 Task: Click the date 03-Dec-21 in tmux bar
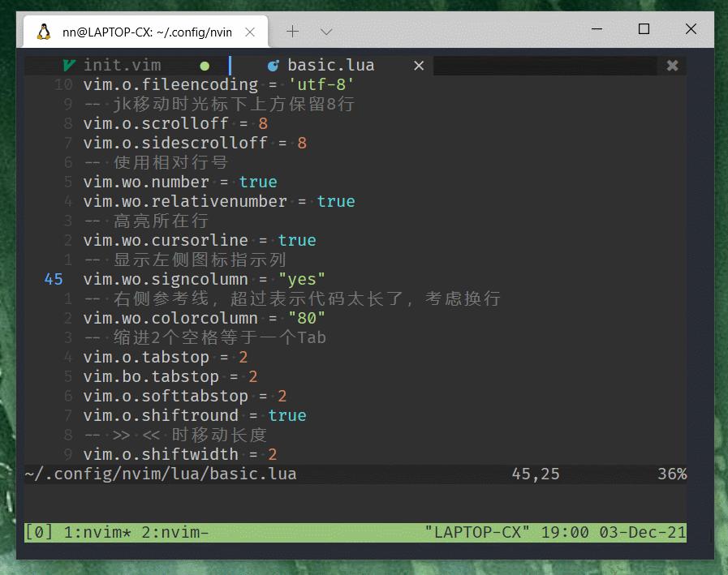coord(644,532)
